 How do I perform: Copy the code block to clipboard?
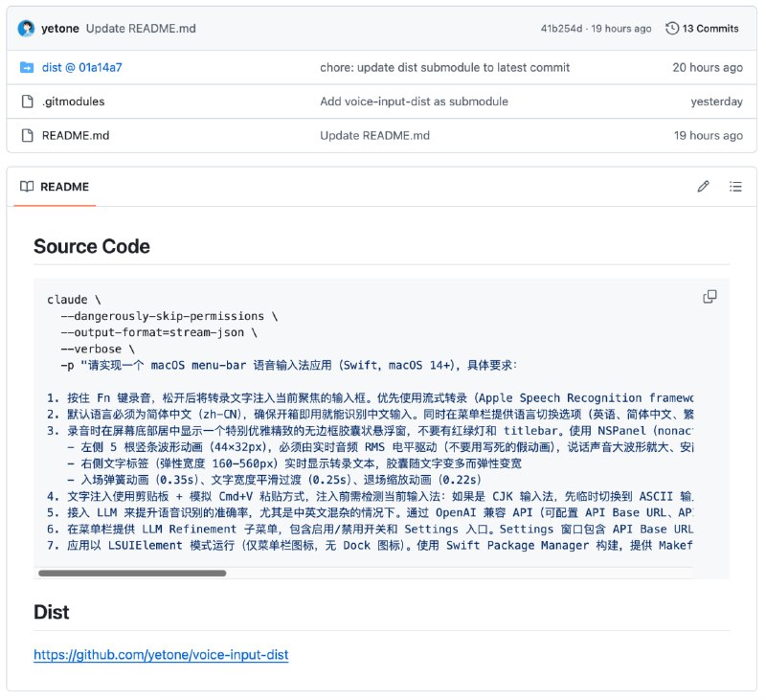(710, 297)
